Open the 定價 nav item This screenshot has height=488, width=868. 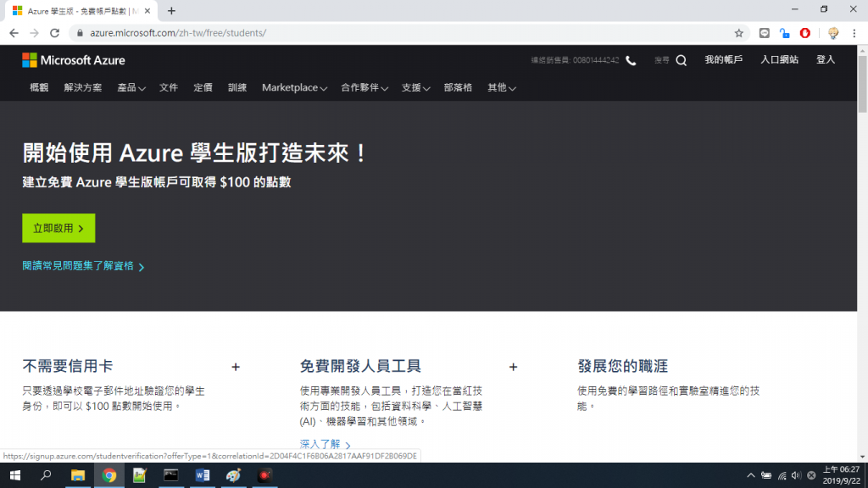coord(203,87)
